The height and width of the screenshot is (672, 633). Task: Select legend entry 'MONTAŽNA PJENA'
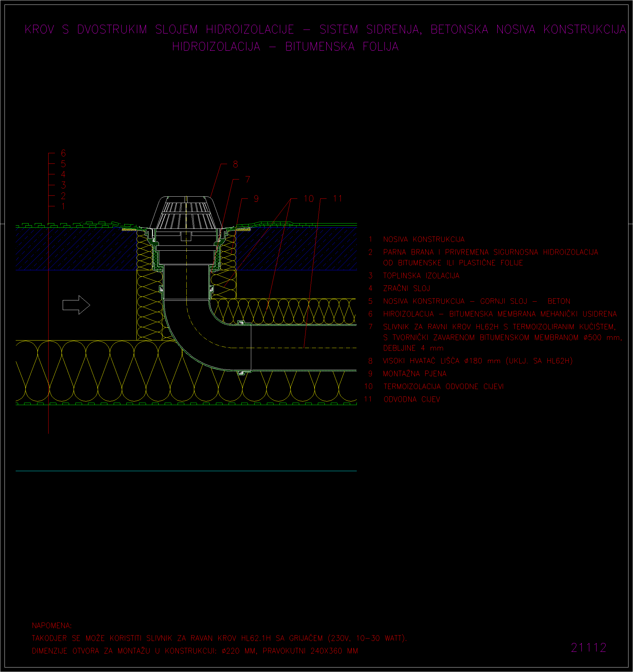pyautogui.click(x=415, y=374)
